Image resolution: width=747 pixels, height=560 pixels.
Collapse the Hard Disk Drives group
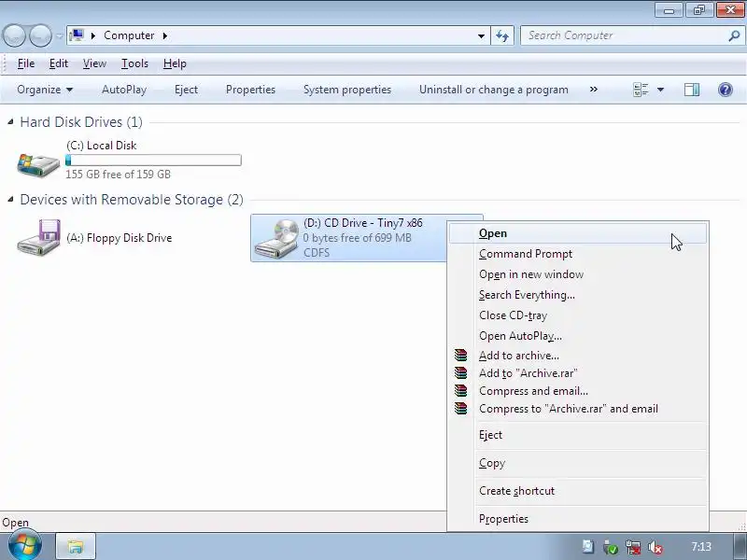10,122
